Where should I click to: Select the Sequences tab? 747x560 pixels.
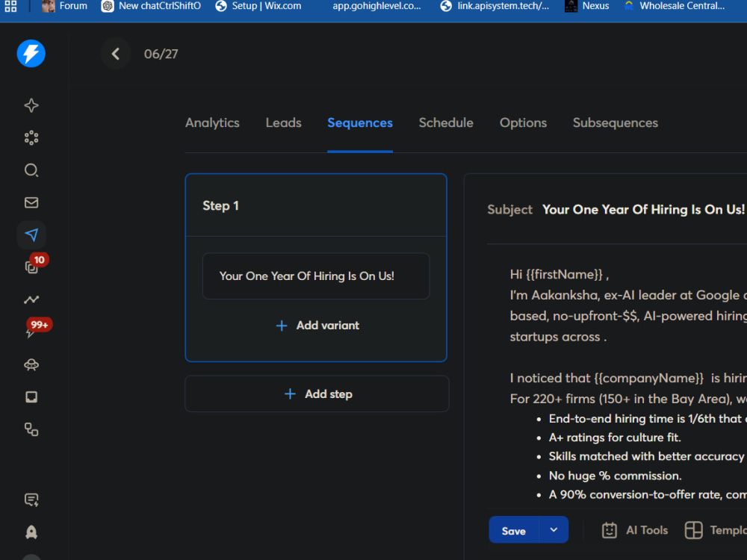[360, 123]
